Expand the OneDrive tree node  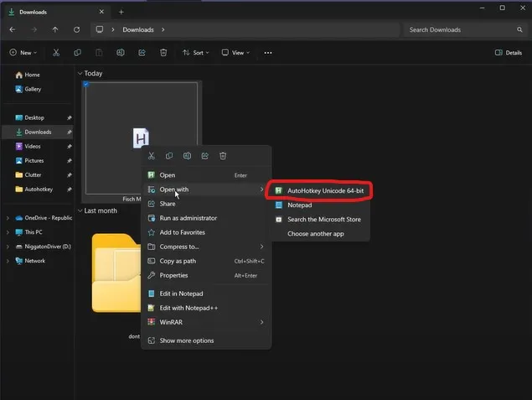(8, 218)
